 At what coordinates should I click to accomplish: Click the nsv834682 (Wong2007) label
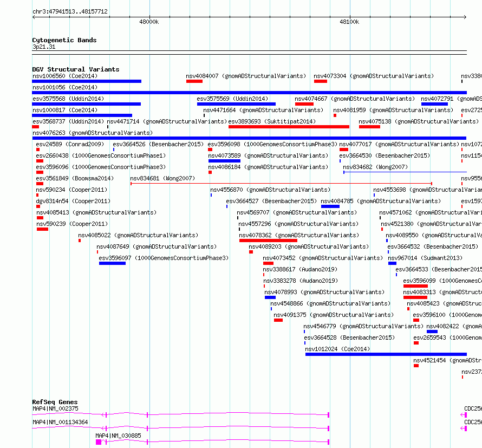point(375,167)
